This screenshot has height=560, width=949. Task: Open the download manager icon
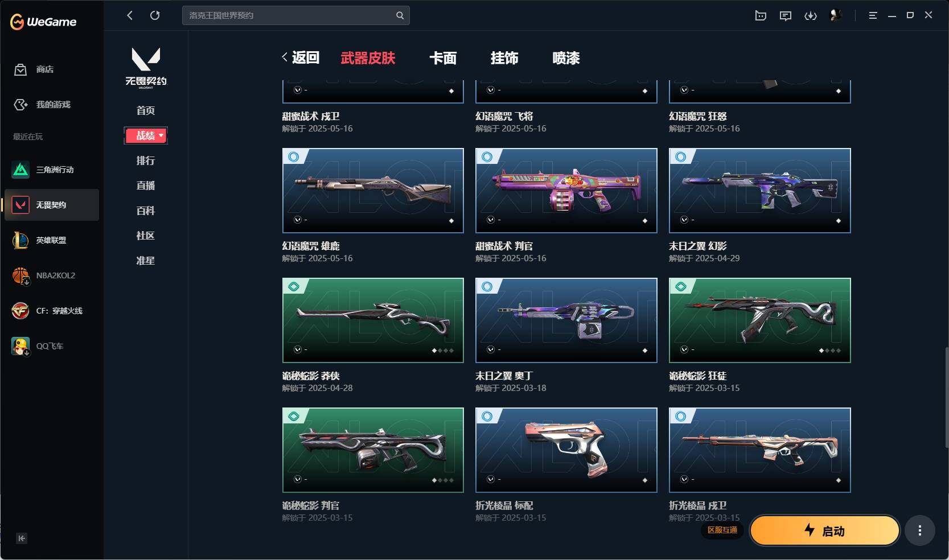[811, 15]
